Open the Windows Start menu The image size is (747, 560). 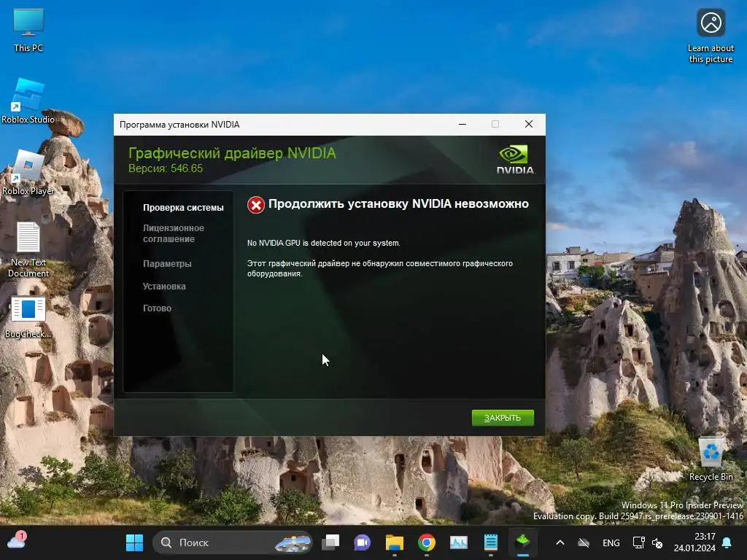click(x=134, y=542)
